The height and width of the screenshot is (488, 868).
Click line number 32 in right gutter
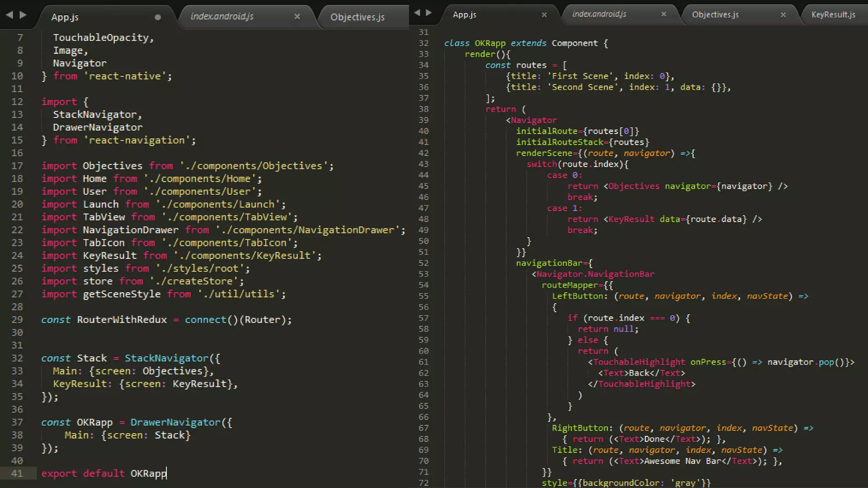click(x=423, y=43)
